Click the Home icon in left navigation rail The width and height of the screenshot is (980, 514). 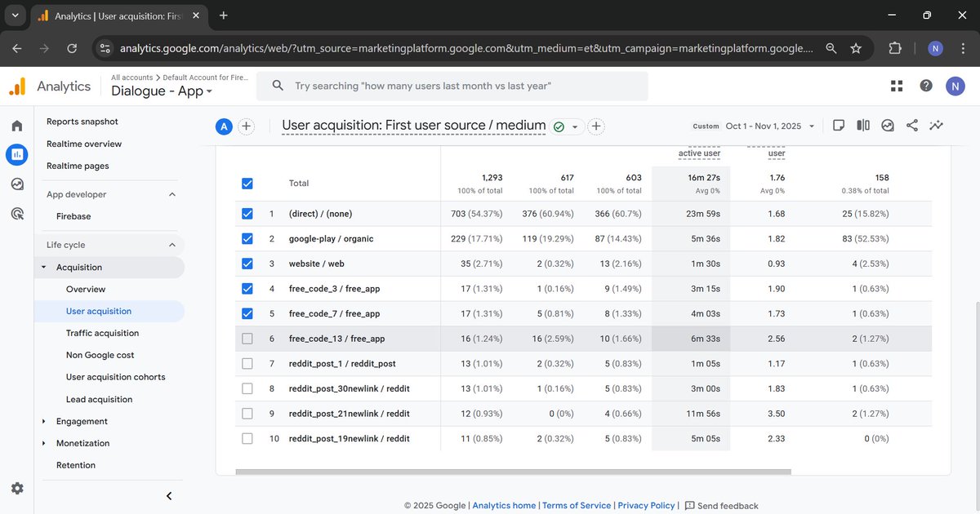tap(16, 125)
